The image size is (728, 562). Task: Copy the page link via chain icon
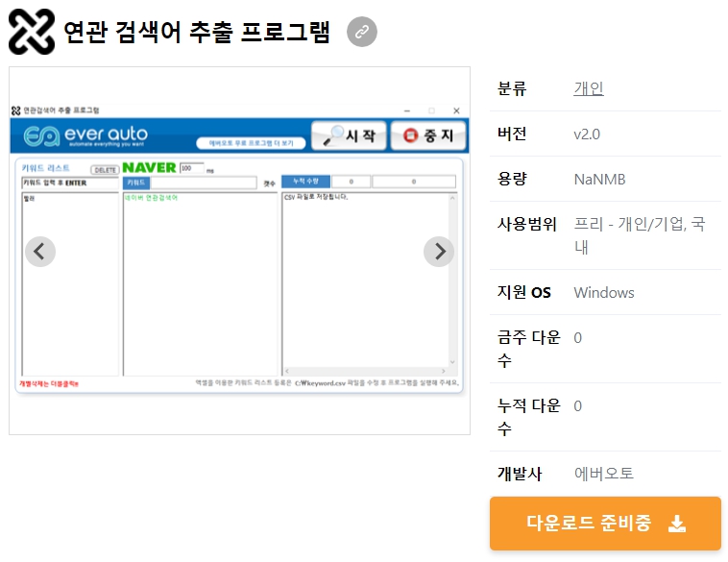[362, 32]
